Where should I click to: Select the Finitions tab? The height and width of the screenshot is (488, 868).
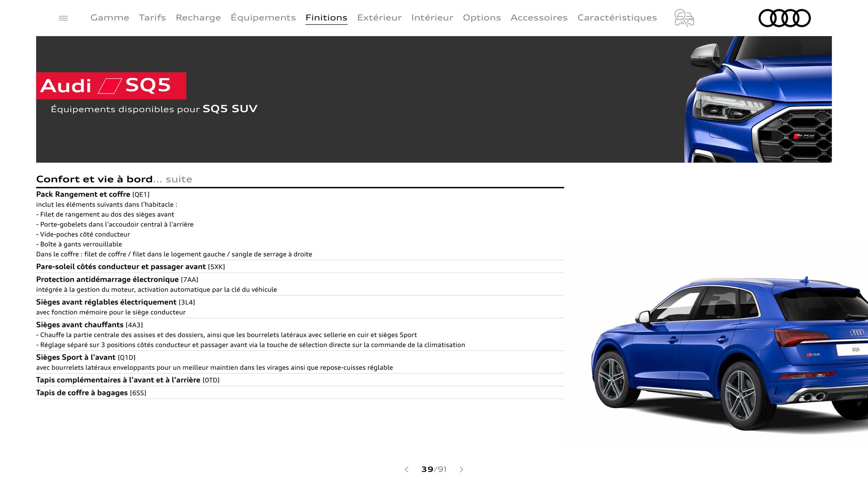326,17
